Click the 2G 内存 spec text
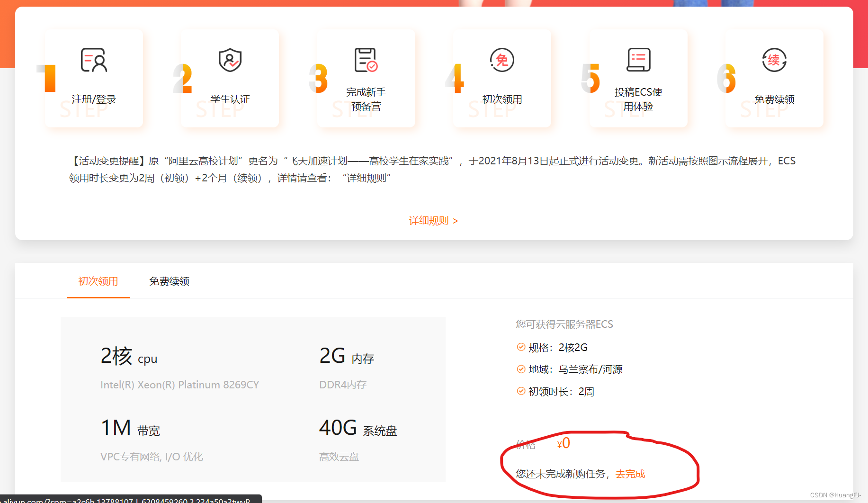 pyautogui.click(x=347, y=356)
